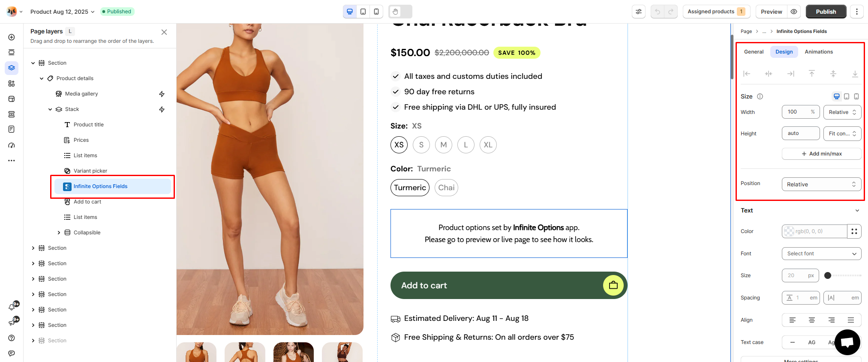Viewport: 868px width, 362px height.
Task: Expand the Collapsible layer
Action: [x=59, y=233]
